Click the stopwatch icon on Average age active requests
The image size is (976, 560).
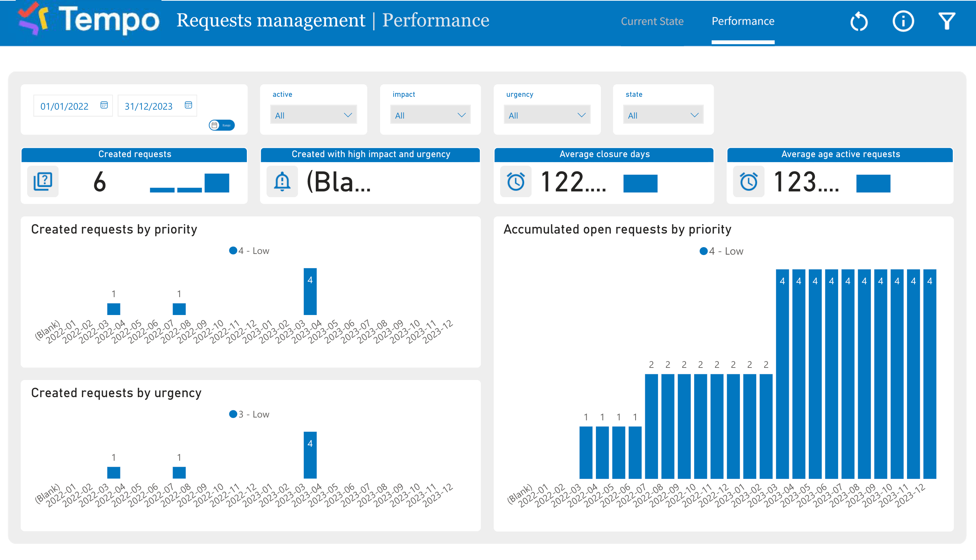(x=749, y=181)
